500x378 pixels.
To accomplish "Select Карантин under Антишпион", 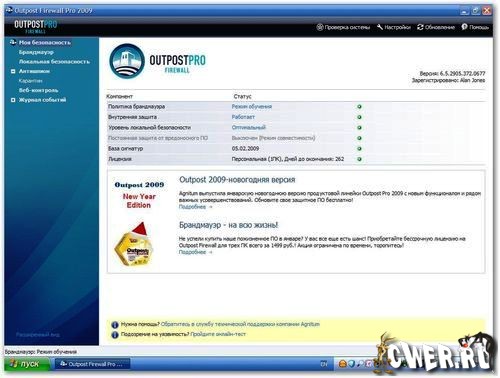I will pos(30,81).
